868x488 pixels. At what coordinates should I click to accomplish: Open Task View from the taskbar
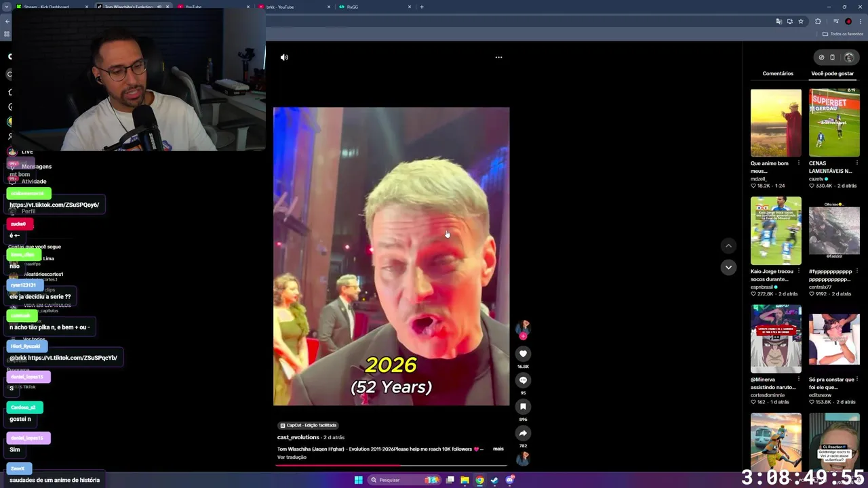coord(450,480)
